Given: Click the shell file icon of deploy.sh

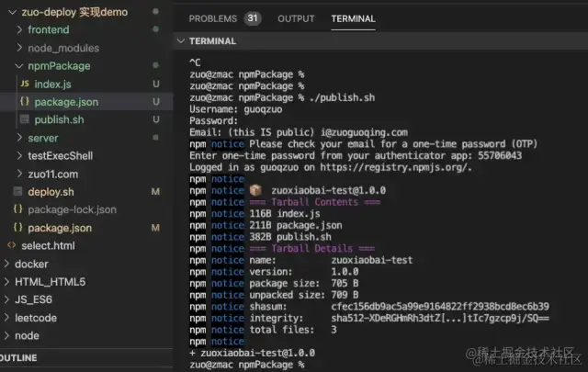Looking at the screenshot, I should tap(17, 192).
